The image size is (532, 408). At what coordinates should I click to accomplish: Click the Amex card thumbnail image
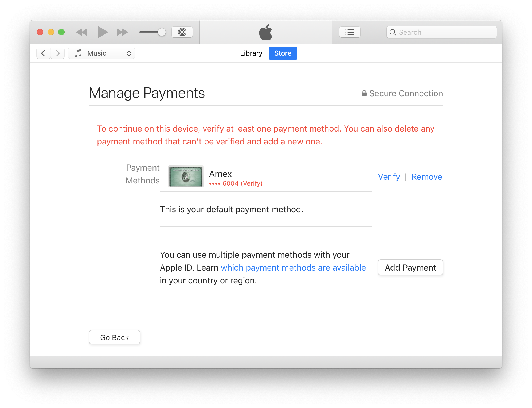click(186, 176)
